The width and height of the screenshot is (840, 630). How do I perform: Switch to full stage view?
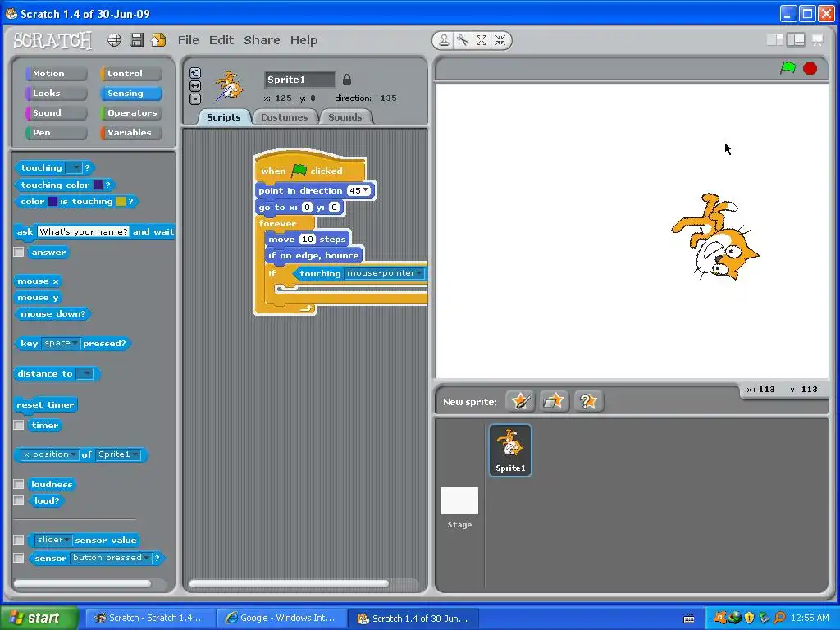coord(796,40)
